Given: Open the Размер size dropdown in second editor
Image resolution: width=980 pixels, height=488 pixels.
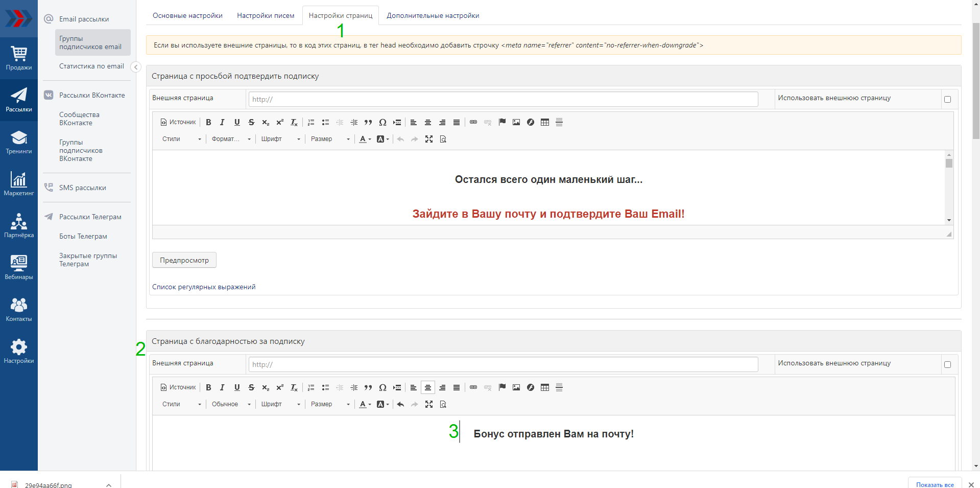Looking at the screenshot, I should tap(330, 405).
